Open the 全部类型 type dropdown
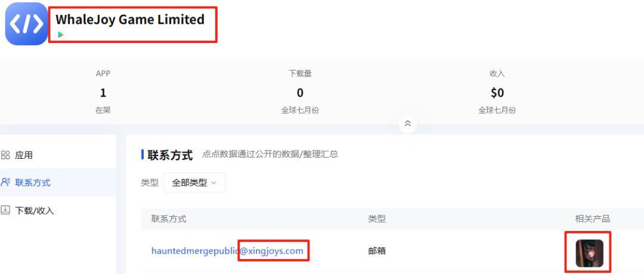644x274 pixels. pos(194,183)
